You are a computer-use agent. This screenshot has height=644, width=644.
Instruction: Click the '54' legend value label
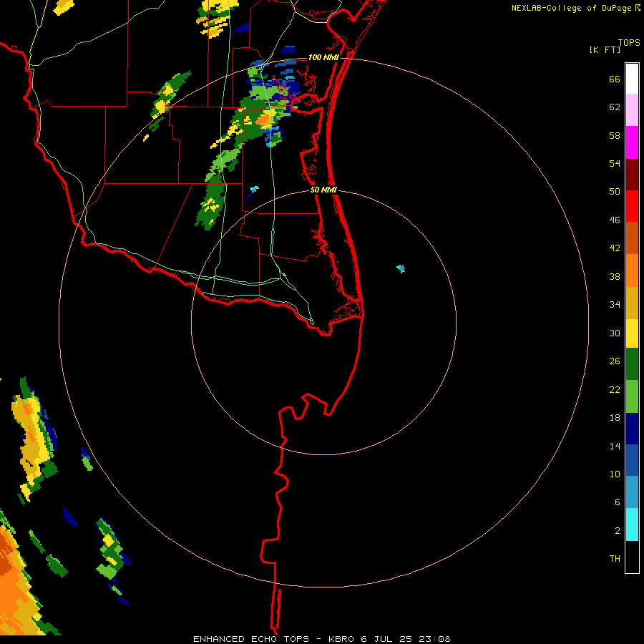[615, 163]
